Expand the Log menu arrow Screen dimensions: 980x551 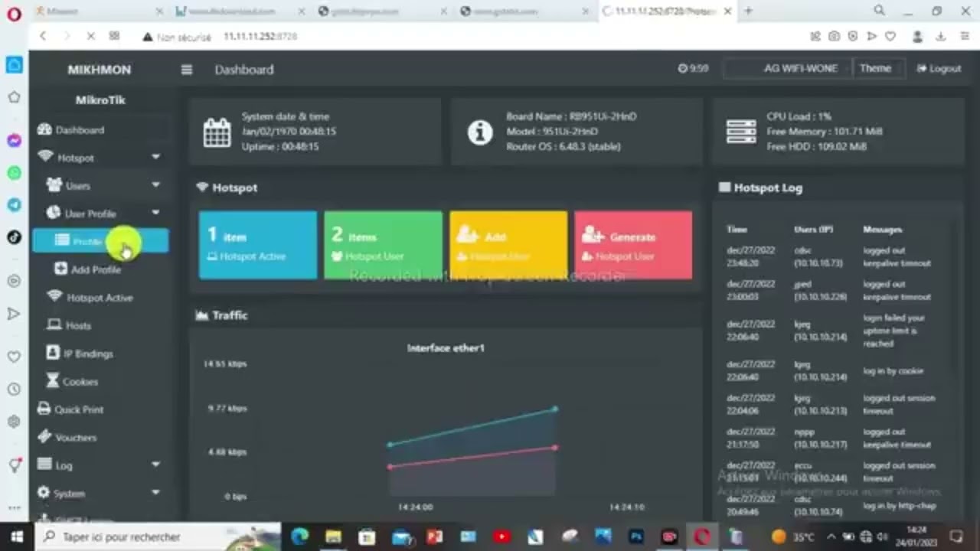[155, 465]
